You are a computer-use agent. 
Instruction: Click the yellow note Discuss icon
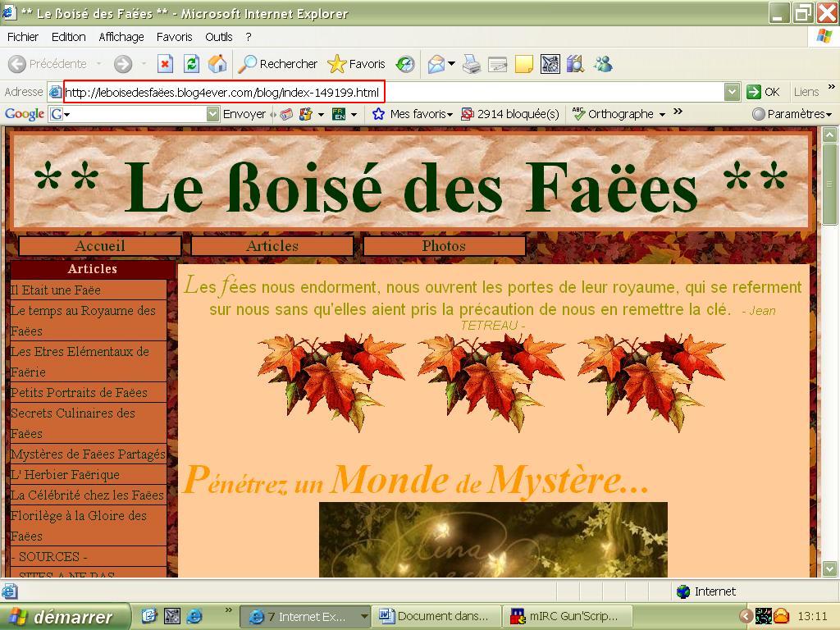pos(524,64)
